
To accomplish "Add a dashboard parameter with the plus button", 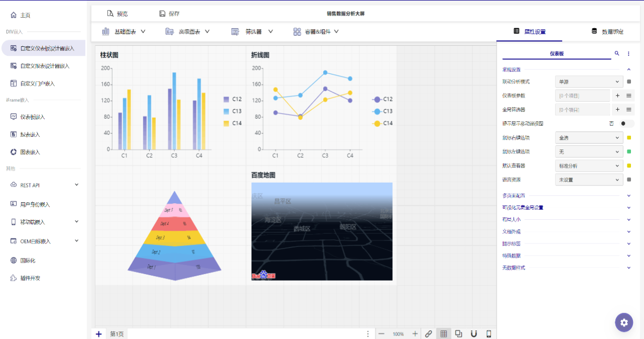I will (x=617, y=96).
